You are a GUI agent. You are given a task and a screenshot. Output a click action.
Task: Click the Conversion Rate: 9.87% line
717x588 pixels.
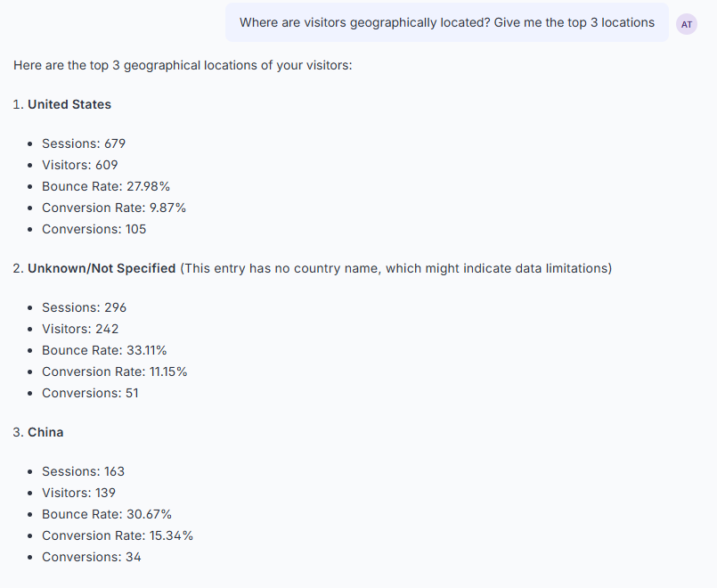(x=114, y=208)
